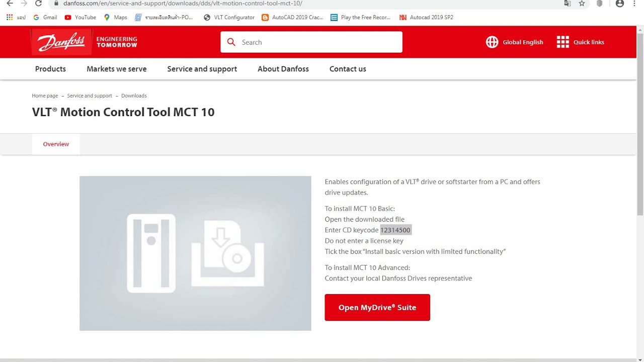Go to Downloads breadcrumb
The height and width of the screenshot is (362, 644).
coord(134,96)
